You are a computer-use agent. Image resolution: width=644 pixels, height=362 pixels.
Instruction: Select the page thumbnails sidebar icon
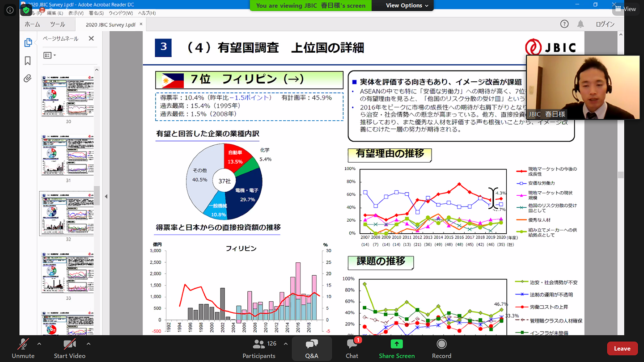point(28,42)
